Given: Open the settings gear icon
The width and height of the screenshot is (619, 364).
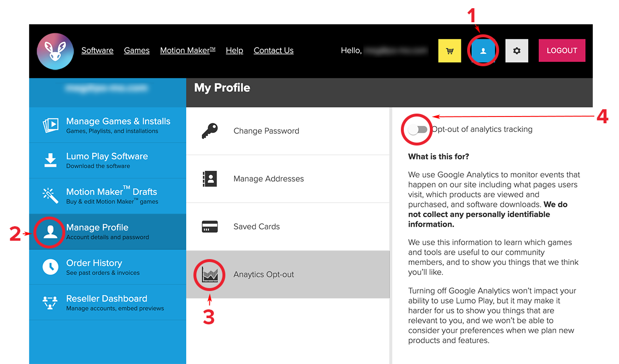Looking at the screenshot, I should pos(517,51).
